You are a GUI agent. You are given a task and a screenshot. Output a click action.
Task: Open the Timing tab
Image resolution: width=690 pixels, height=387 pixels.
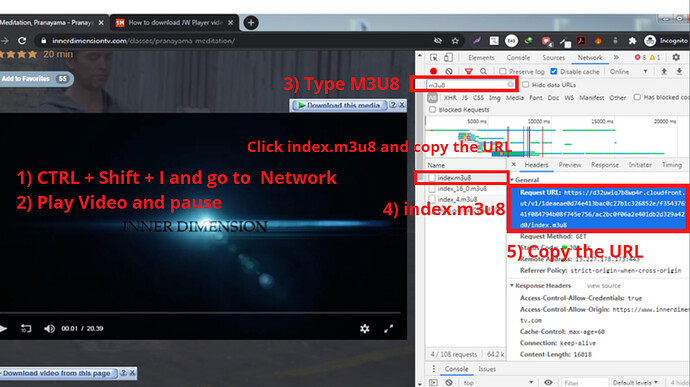pos(672,165)
